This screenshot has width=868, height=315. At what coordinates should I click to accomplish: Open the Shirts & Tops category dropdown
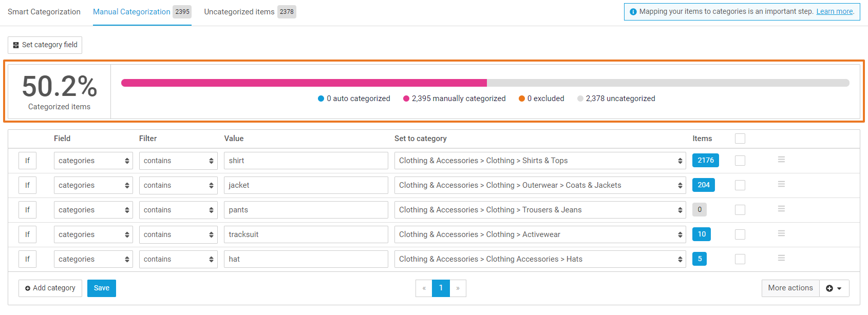[540, 161]
